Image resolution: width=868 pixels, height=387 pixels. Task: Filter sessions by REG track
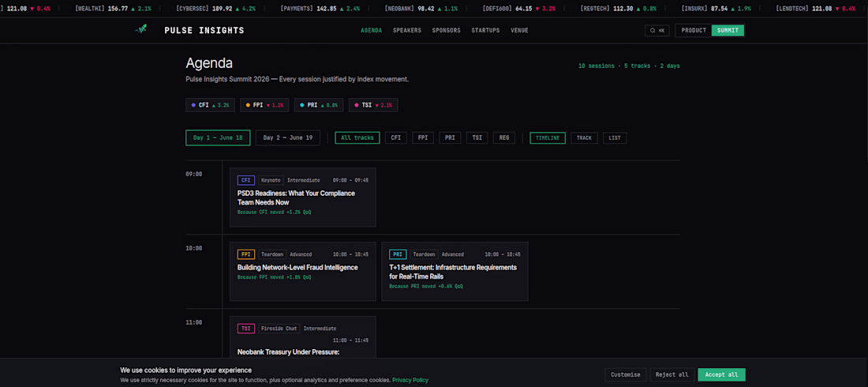point(504,137)
